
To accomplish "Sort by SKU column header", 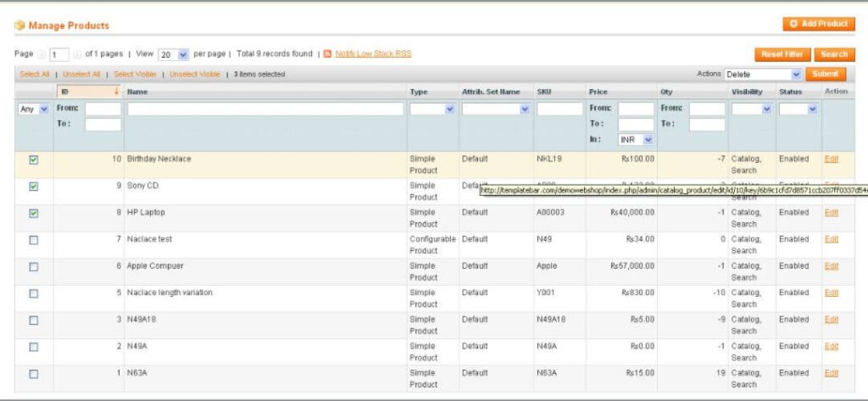I will (543, 92).
